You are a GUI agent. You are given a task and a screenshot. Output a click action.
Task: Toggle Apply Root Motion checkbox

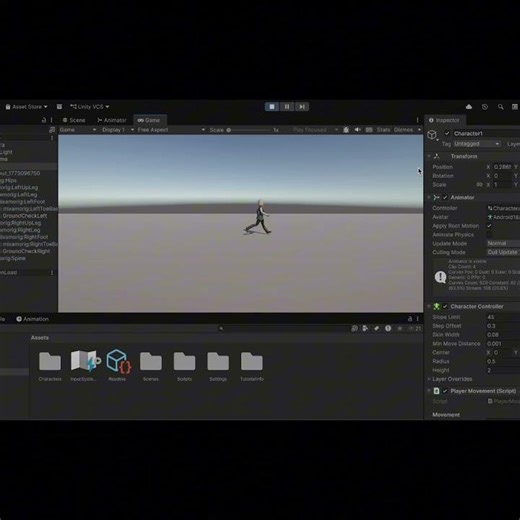click(x=489, y=226)
